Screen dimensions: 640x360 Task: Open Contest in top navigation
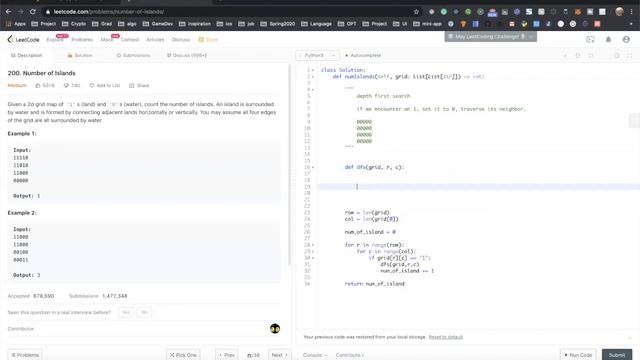pos(130,40)
